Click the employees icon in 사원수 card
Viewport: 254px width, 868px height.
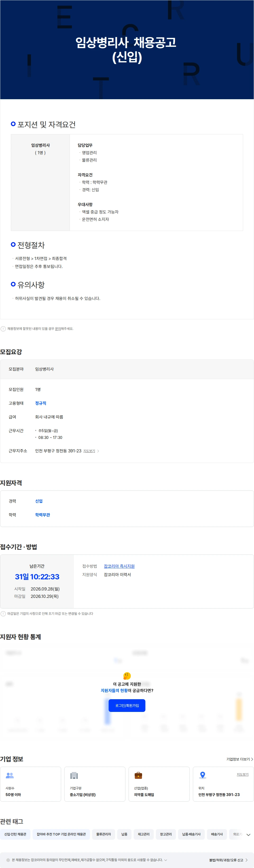[x=10, y=775]
